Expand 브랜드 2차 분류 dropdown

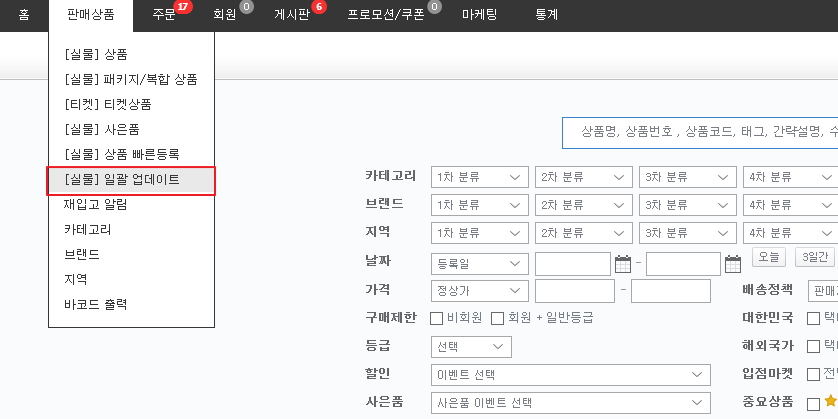coord(584,205)
